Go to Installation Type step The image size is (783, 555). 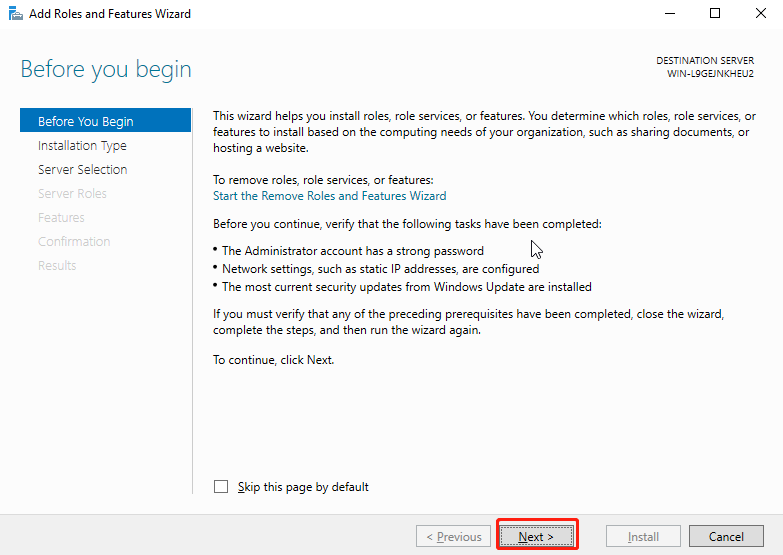82,146
